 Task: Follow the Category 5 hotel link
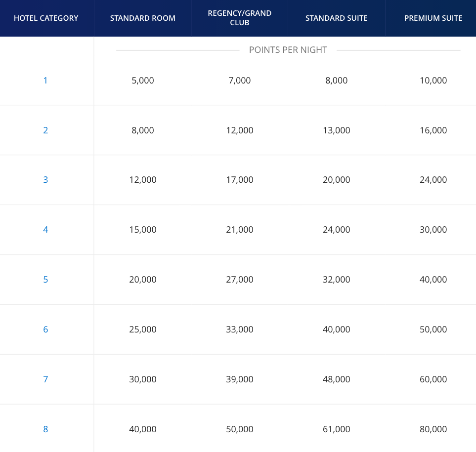coord(45,280)
